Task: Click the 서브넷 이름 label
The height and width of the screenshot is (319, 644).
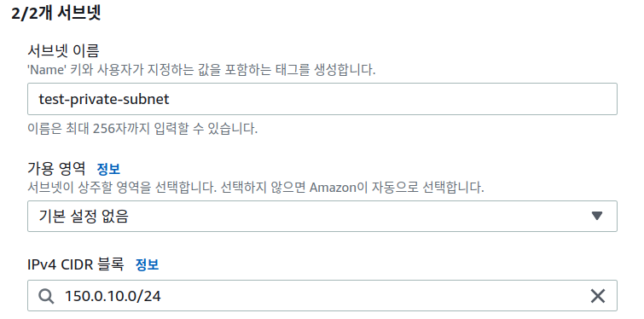Action: [63, 51]
